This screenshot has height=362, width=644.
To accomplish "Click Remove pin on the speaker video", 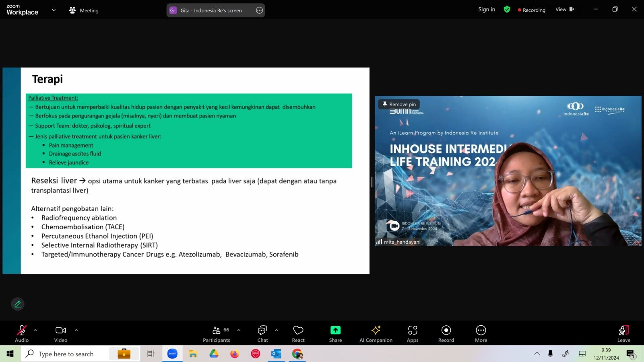I will click(x=399, y=104).
